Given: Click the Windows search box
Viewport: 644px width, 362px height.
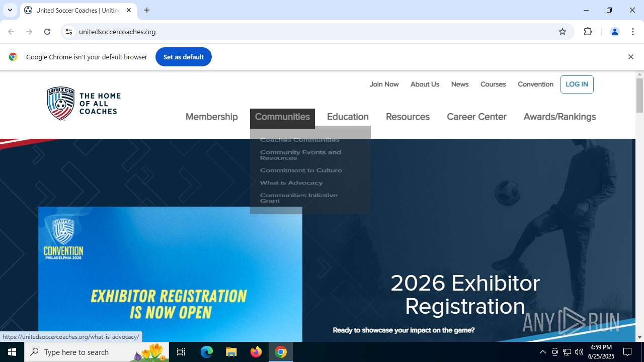Looking at the screenshot, I should (97, 352).
